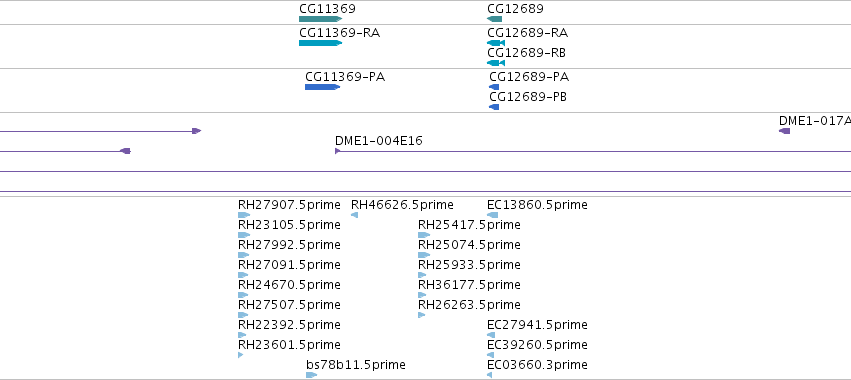This screenshot has width=851, height=380.
Task: Click the CG11369-RA transcript glyph
Action: point(320,43)
